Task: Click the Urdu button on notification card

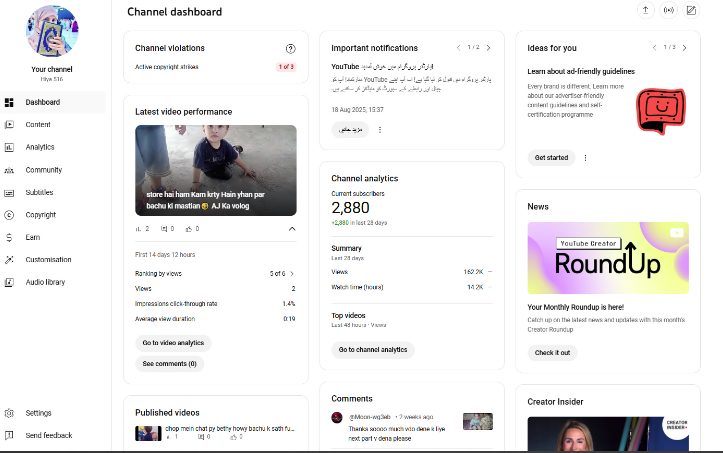Action: tap(350, 130)
